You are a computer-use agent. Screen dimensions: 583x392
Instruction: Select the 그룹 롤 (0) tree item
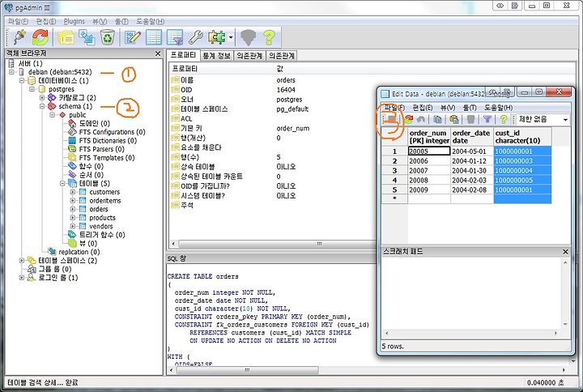[x=55, y=269]
